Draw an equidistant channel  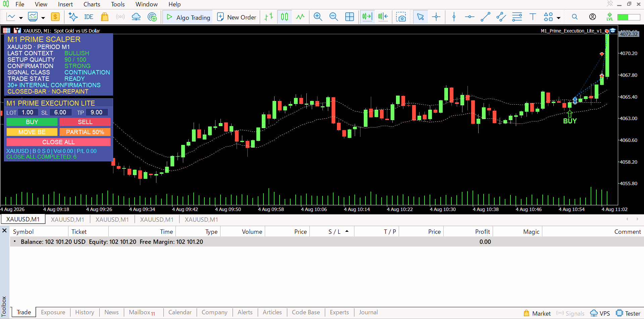pyautogui.click(x=501, y=17)
